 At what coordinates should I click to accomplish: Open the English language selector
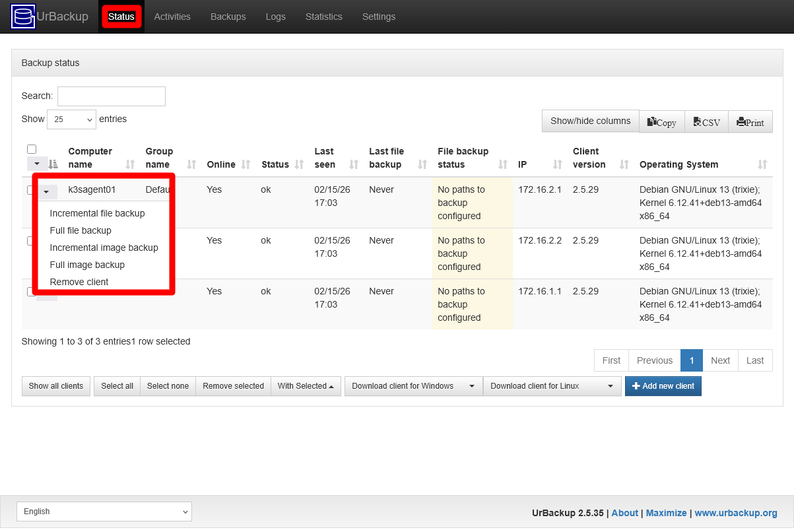coord(104,511)
